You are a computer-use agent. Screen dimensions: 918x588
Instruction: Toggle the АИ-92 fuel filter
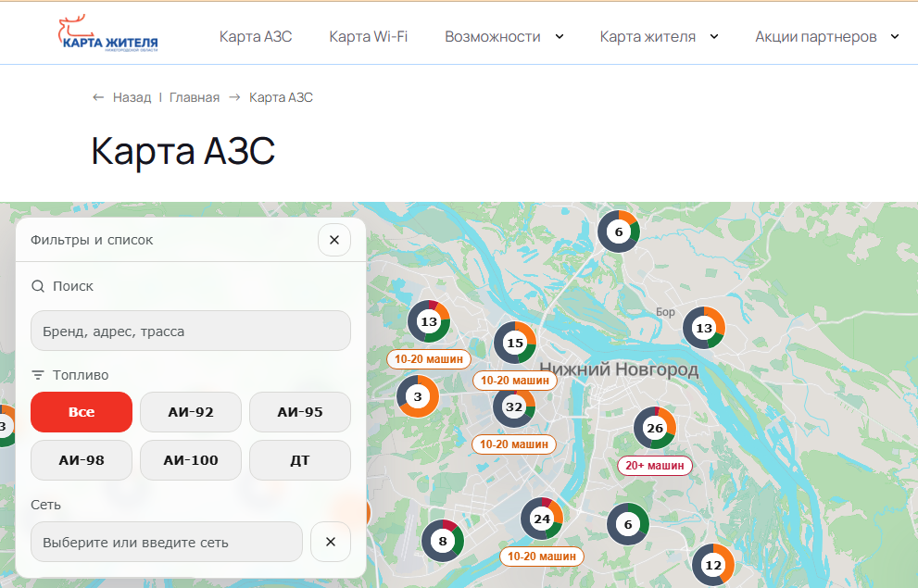coord(191,412)
